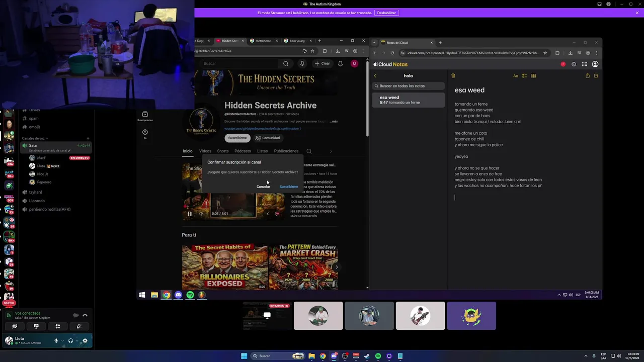
Task: Switch to the metronomo Chrome tab
Action: click(264, 41)
